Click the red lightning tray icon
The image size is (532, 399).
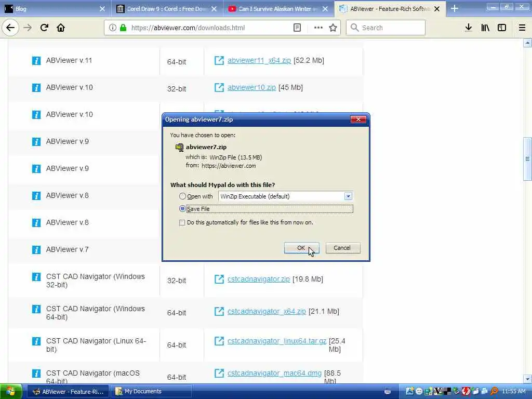pos(466,391)
